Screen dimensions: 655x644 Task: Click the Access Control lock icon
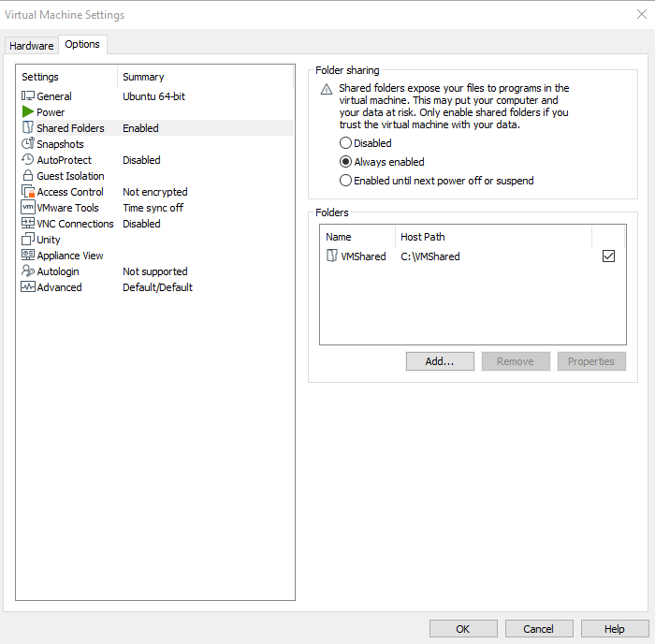[27, 191]
